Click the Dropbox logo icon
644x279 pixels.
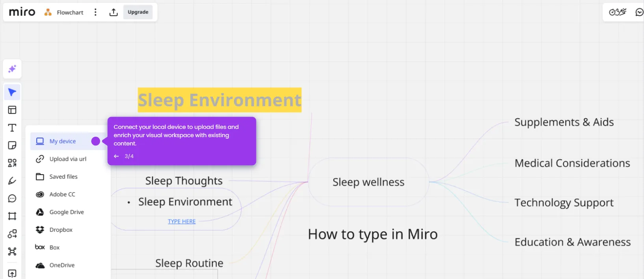coord(40,230)
